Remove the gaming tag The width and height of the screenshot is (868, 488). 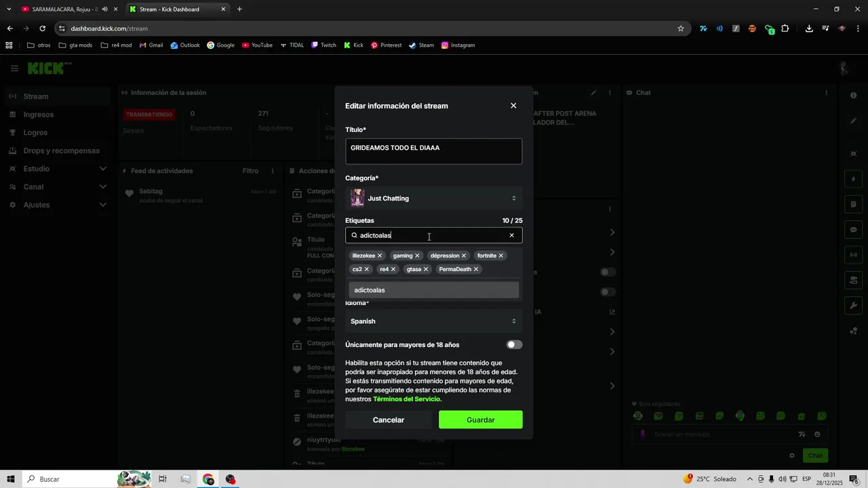(417, 256)
